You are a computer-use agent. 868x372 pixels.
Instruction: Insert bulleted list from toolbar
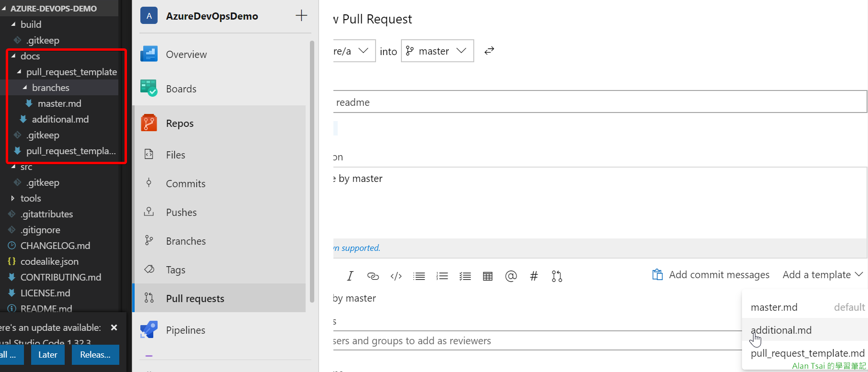(x=419, y=276)
